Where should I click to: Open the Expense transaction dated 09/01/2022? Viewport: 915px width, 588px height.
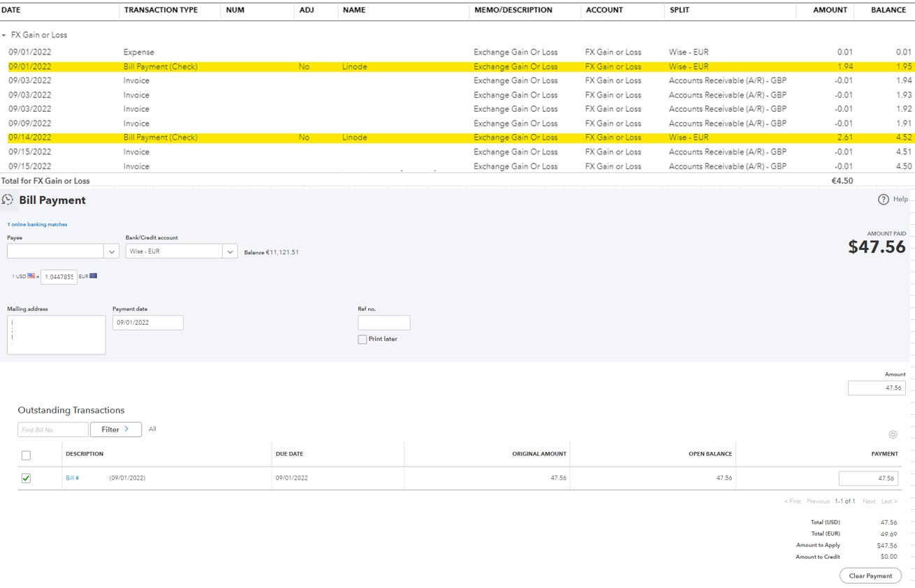(x=139, y=52)
